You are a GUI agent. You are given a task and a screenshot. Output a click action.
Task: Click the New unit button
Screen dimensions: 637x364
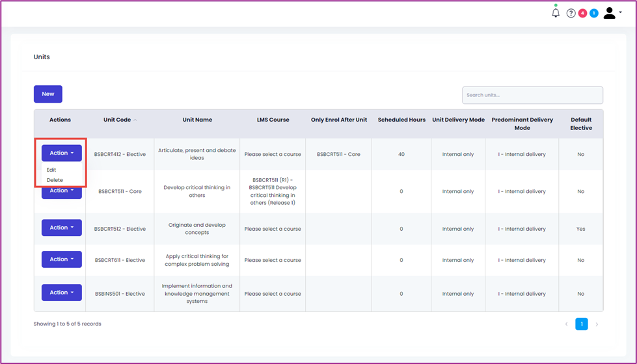click(48, 94)
